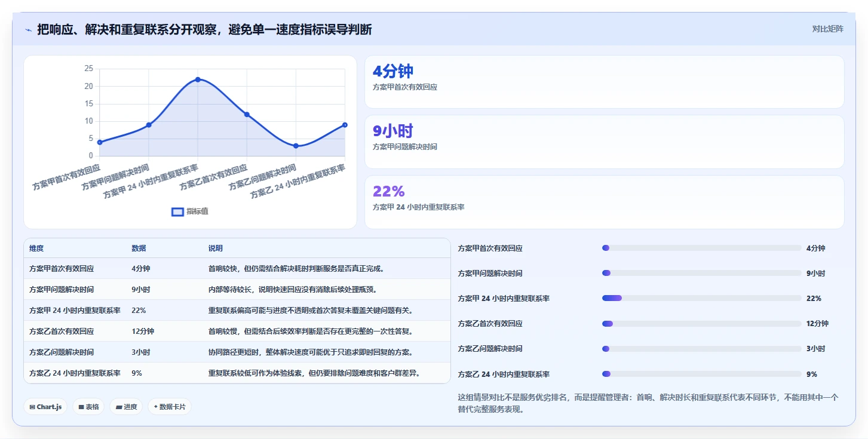
Task: Click the y-axis value 25
Action: tap(88, 69)
